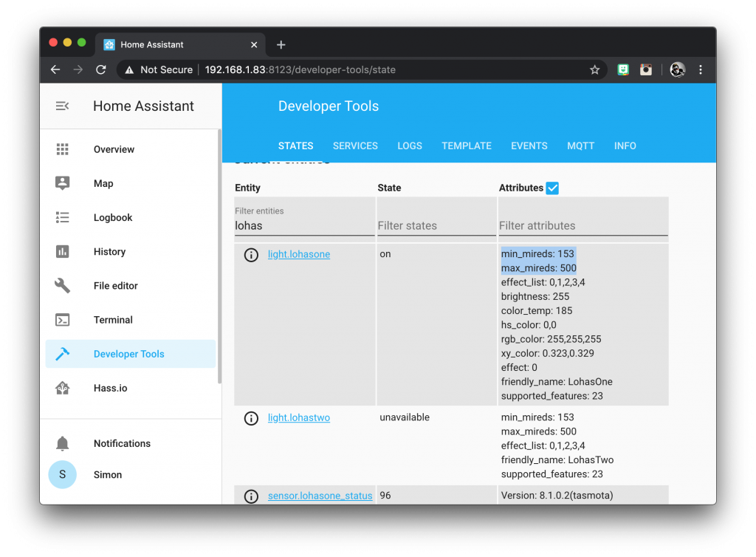Viewport: 756px width, 557px height.
Task: Click the Filter states input field
Action: coord(437,226)
